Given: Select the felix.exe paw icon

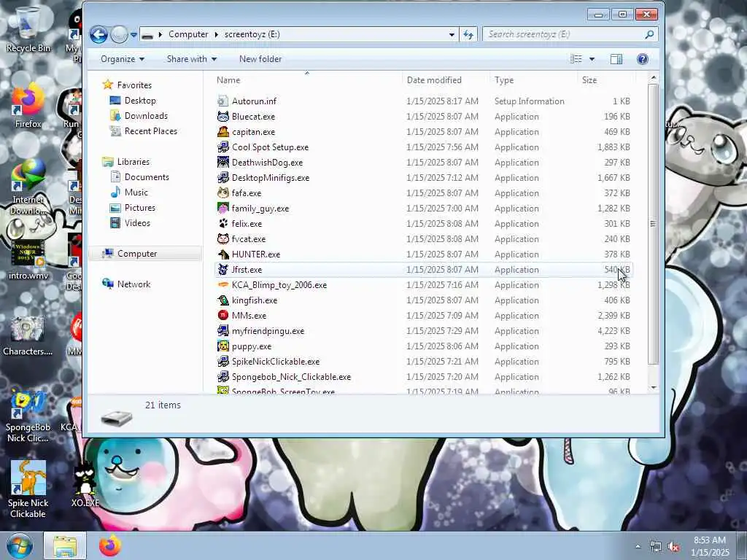Looking at the screenshot, I should coord(223,223).
